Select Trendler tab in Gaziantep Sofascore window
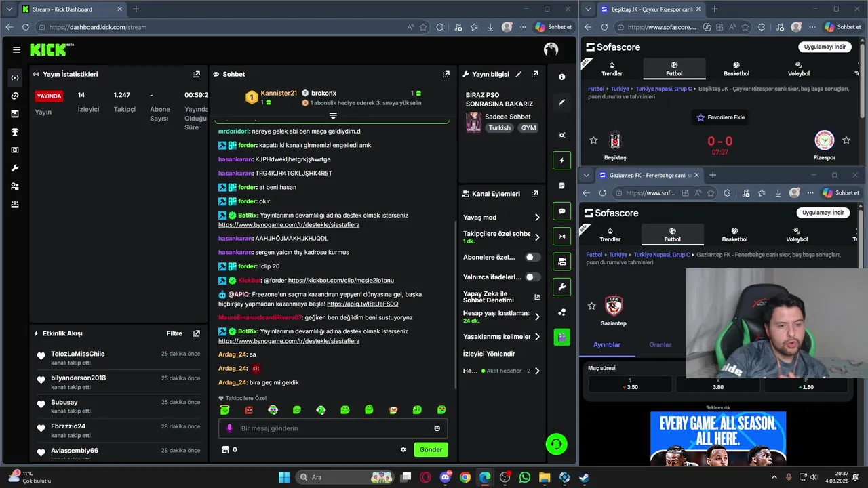Viewport: 868px width, 488px height. 610,235
